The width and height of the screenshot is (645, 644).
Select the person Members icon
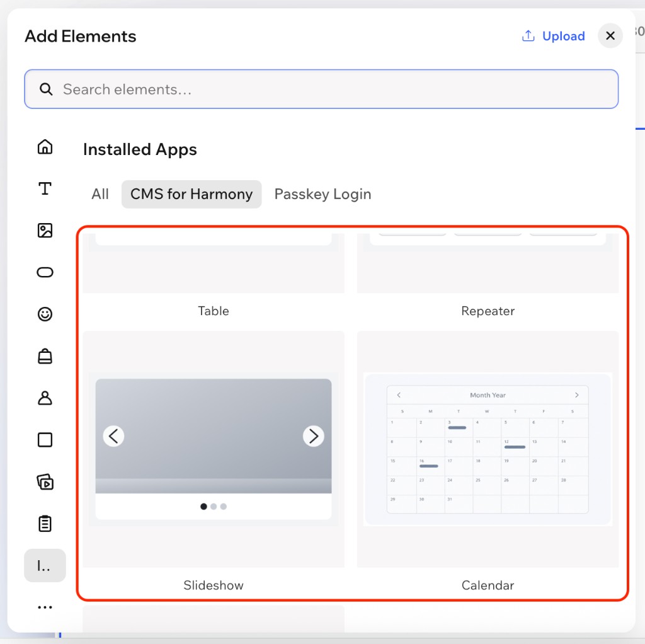pyautogui.click(x=45, y=398)
